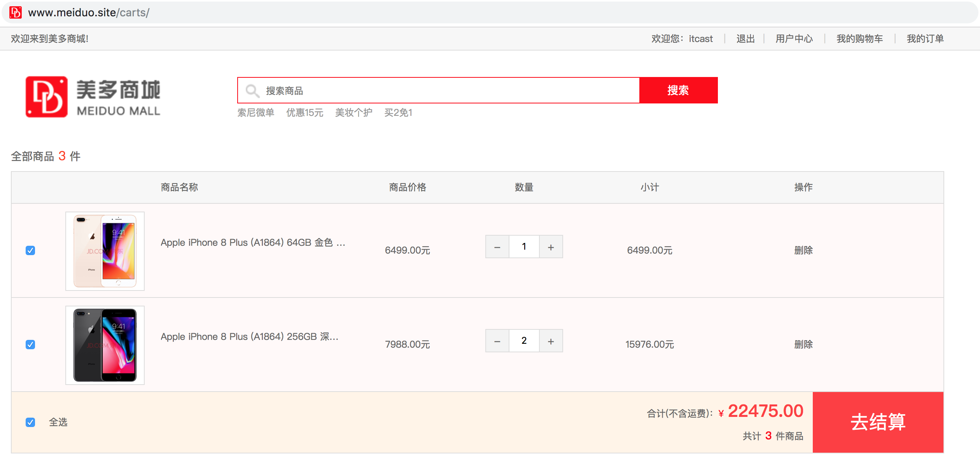Increase quantity of 64GB iPhone
The width and height of the screenshot is (980, 455).
(551, 247)
